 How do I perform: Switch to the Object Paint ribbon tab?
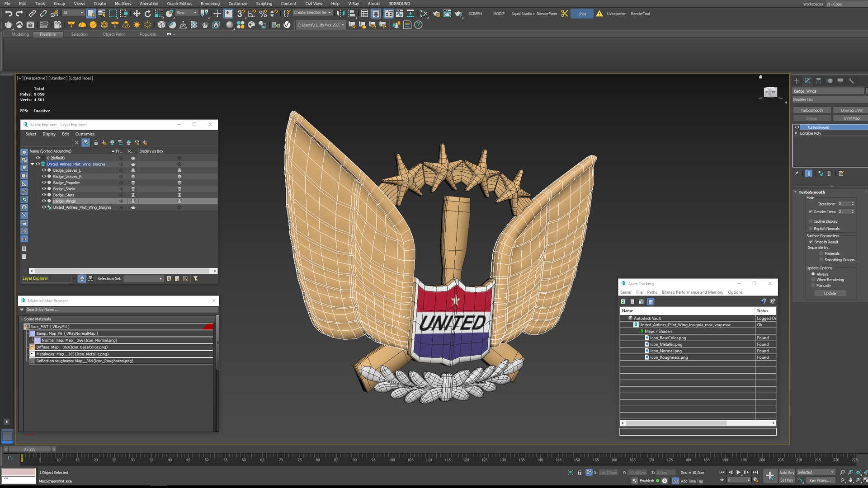tap(113, 34)
